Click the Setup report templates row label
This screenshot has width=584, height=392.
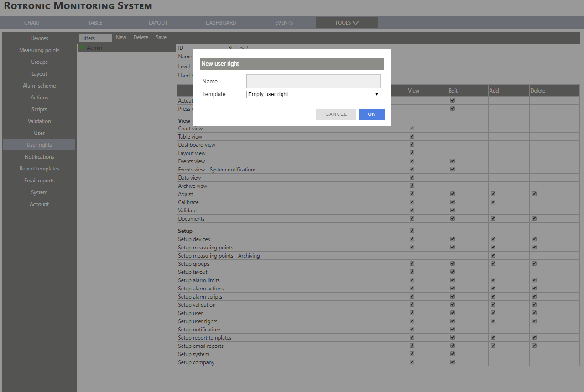[x=205, y=338]
